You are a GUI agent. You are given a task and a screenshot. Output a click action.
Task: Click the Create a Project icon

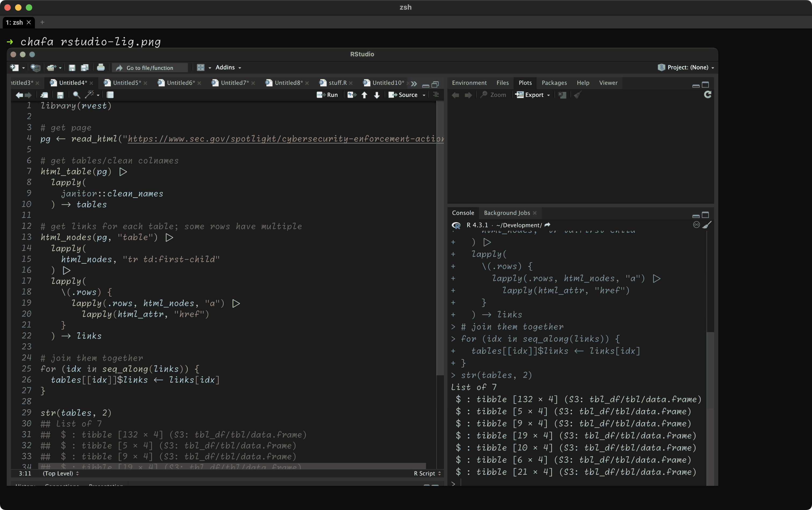tap(35, 68)
